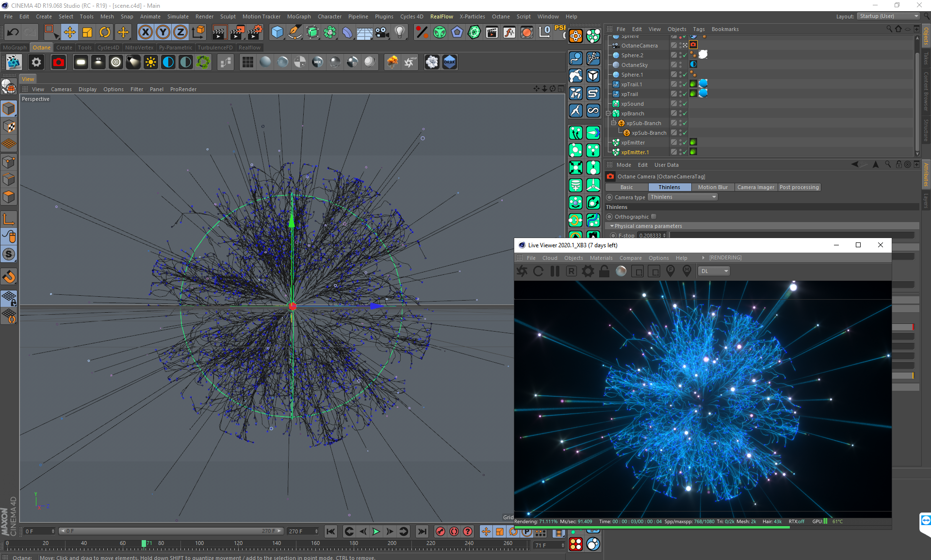This screenshot has height=560, width=931.
Task: Open the Camera type Thinlens dropdown
Action: point(683,197)
